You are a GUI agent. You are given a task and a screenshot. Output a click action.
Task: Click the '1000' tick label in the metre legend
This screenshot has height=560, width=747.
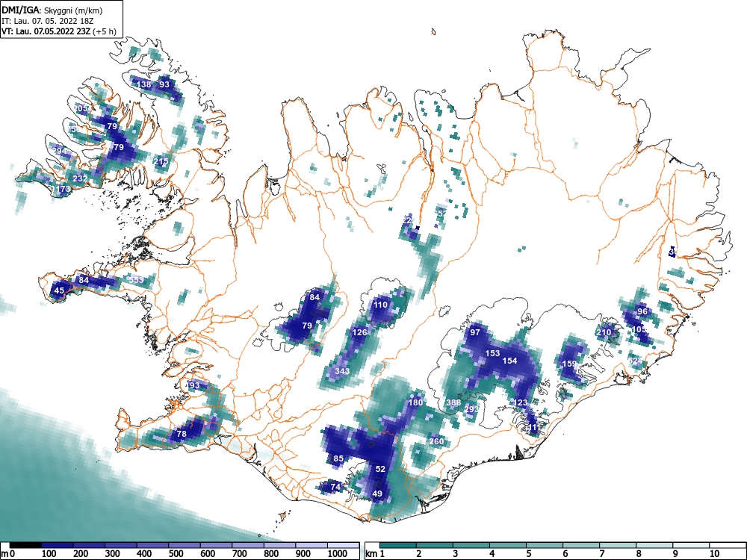point(338,554)
